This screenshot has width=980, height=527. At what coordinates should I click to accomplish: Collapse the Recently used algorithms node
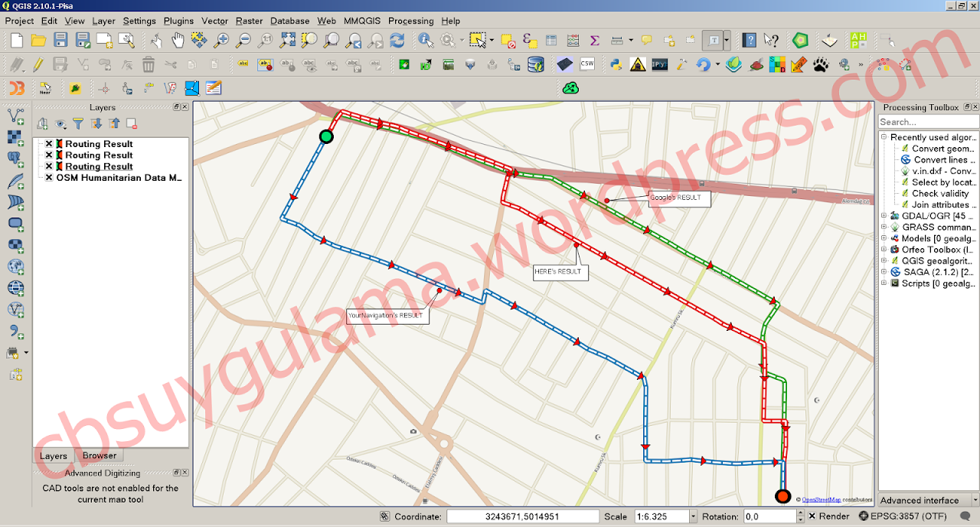tap(884, 137)
